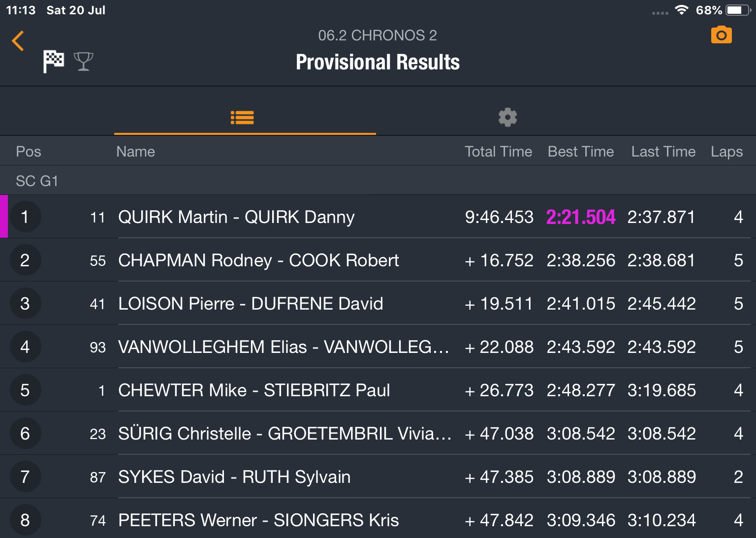Click the Last Time column header
Screen dimensions: 756x538
point(663,152)
